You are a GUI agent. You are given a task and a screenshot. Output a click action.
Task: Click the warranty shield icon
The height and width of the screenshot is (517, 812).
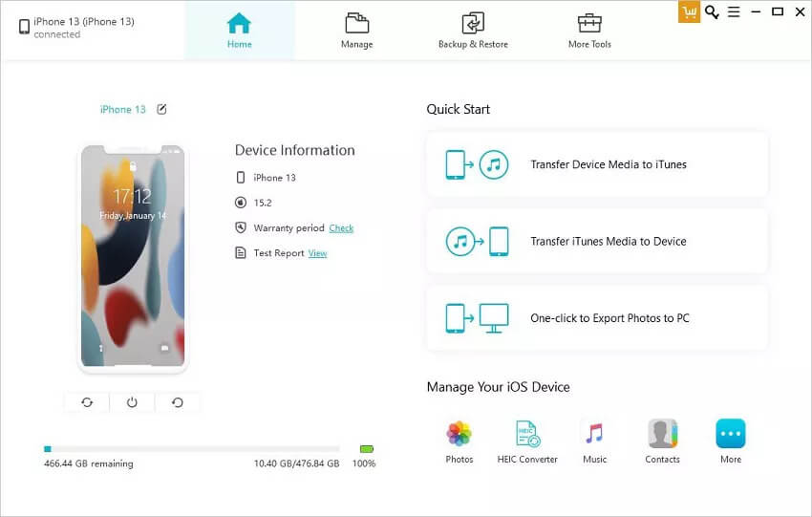point(241,227)
